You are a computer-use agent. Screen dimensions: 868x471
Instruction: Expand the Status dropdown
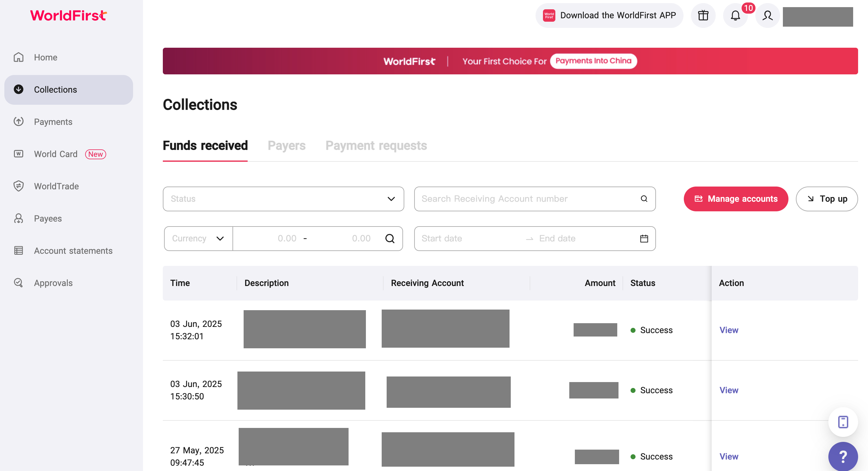[283, 199]
